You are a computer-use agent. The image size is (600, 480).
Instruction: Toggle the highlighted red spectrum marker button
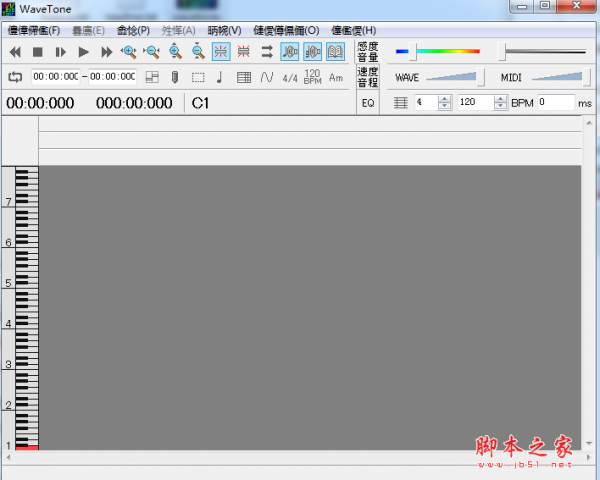click(221, 51)
